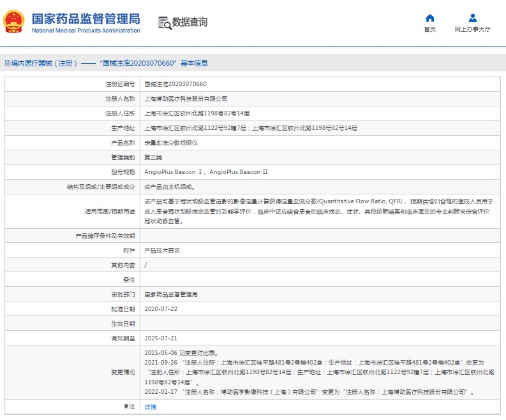Select the slash in 其他内容 row

146,265
